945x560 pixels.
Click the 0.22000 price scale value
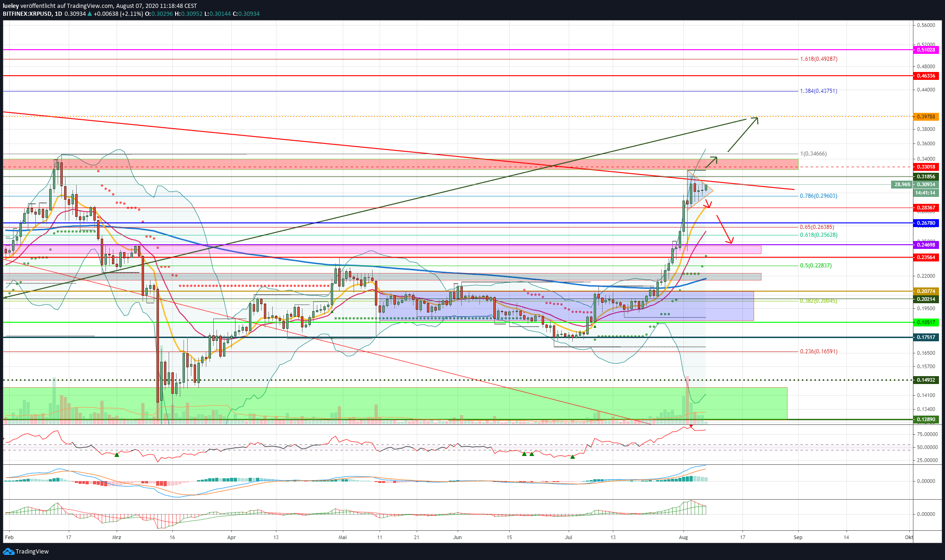tap(926, 276)
